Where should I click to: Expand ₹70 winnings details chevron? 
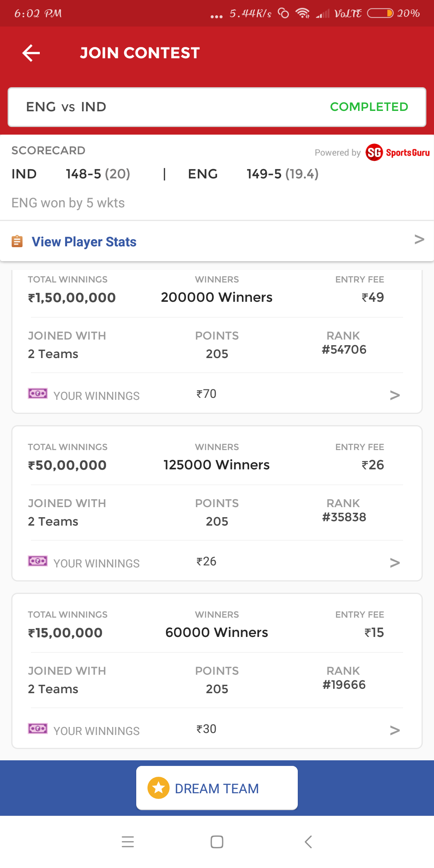395,395
